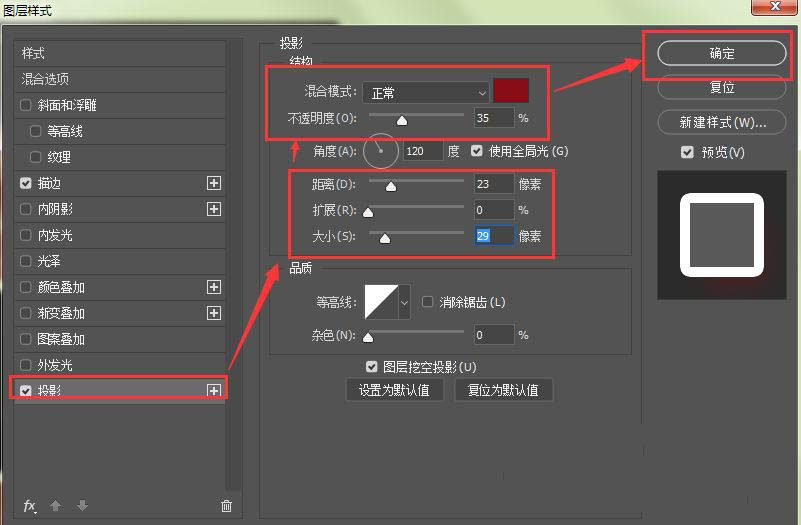Viewport: 801px width, 525px height.
Task: Toggle 图层挖空投影 checkbox
Action: point(371,367)
